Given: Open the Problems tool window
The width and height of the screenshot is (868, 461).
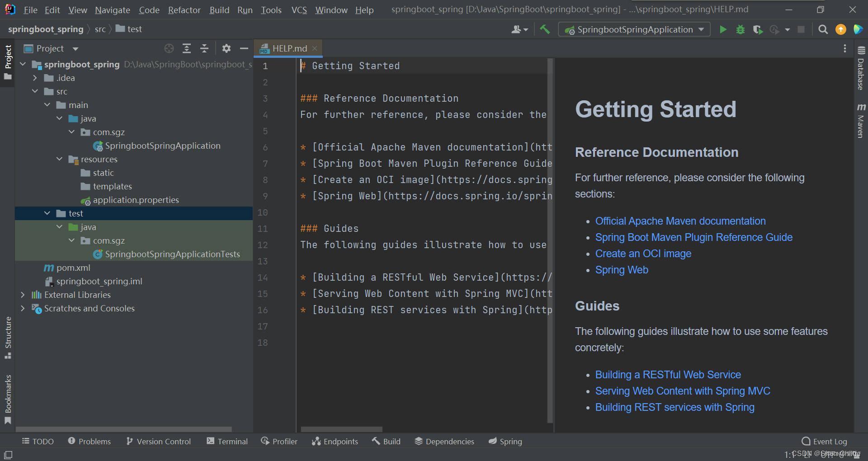Looking at the screenshot, I should coord(90,441).
